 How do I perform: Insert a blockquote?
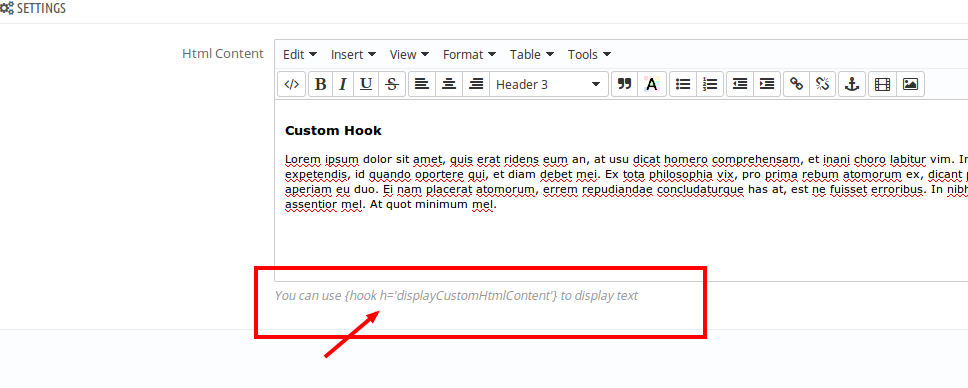[x=625, y=85]
